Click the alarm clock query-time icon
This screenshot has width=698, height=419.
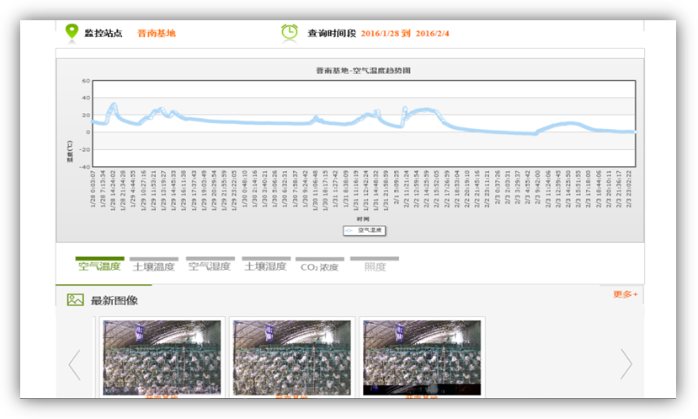tap(289, 33)
